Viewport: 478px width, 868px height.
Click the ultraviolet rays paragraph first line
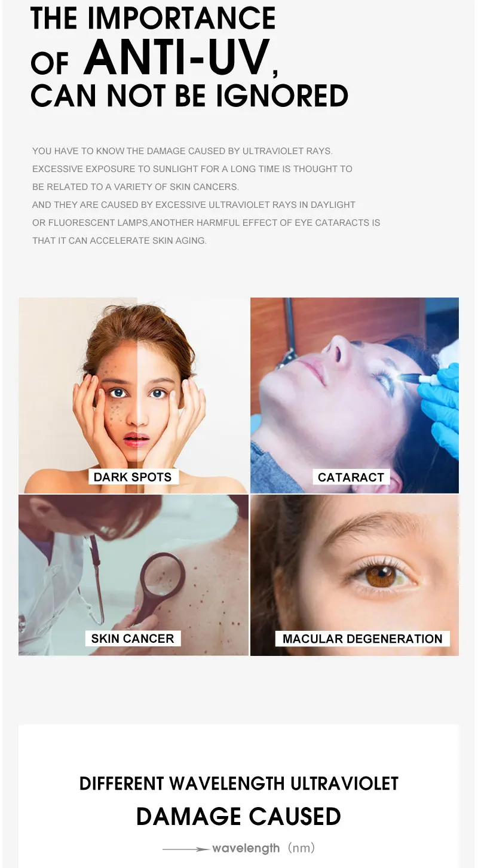[182, 151]
